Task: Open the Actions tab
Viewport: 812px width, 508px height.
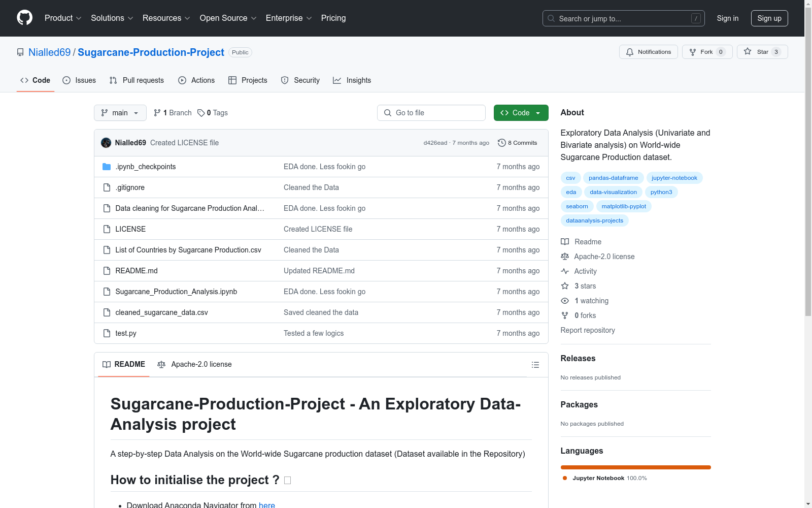Action: (x=196, y=80)
